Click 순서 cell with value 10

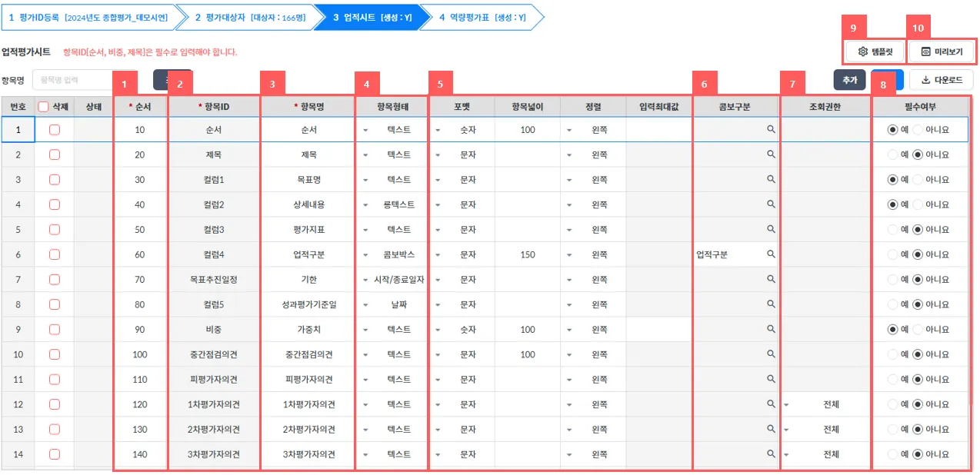[x=140, y=130]
